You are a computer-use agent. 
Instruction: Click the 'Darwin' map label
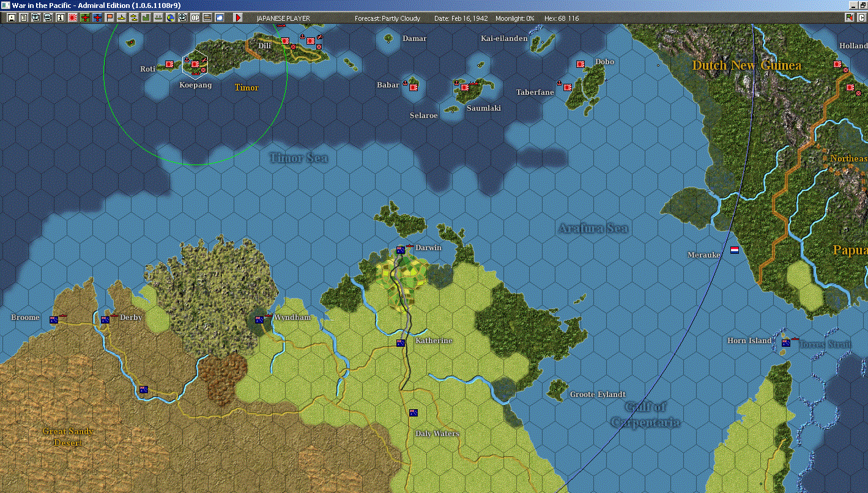pos(428,248)
